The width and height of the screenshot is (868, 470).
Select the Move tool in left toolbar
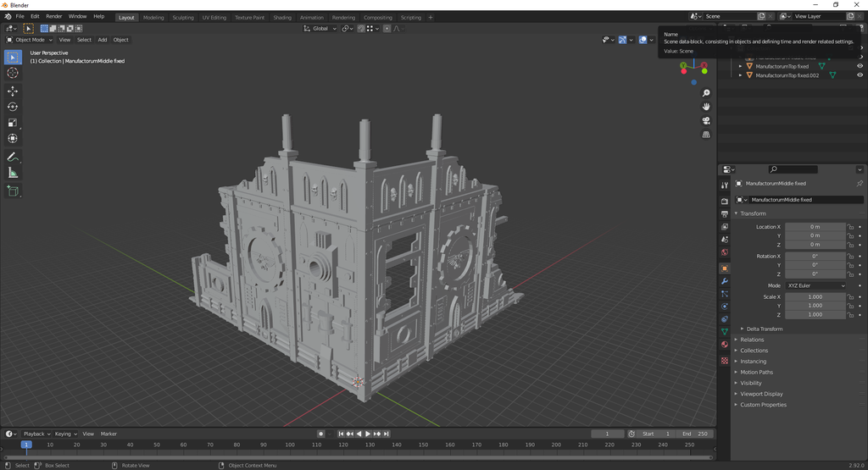coord(13,91)
